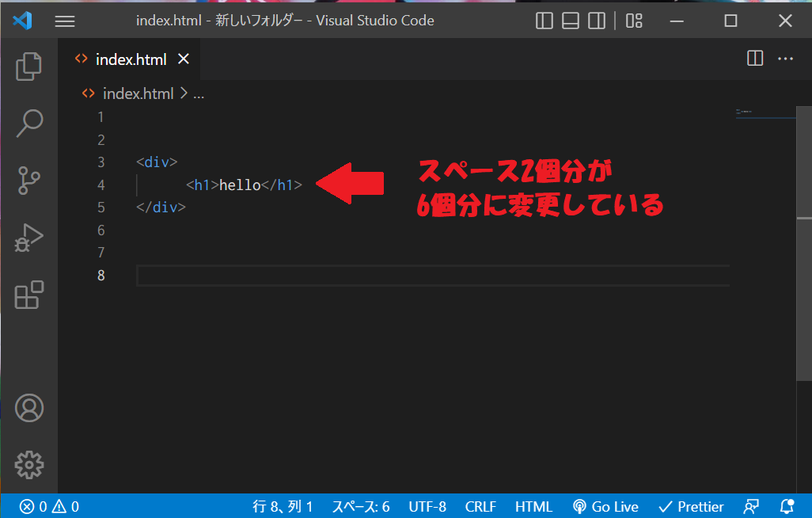Click the hello text inside the h1 tag

pyautogui.click(x=240, y=185)
